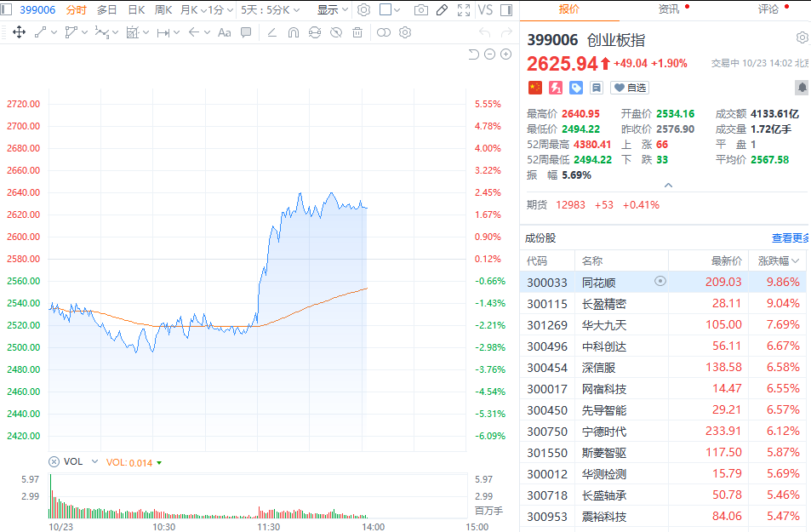Sort constituents by 涨跌幅 column
Screen dimensions: 811x532
click(x=779, y=260)
